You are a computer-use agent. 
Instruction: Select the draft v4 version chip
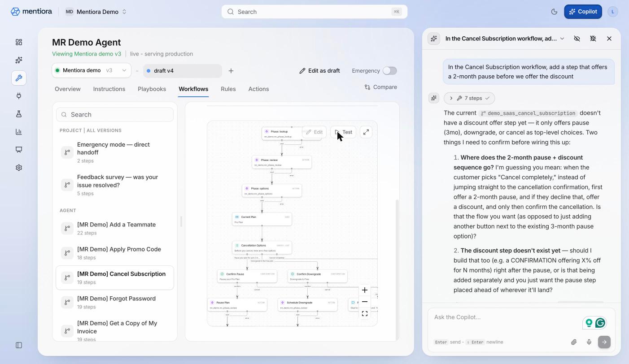183,71
